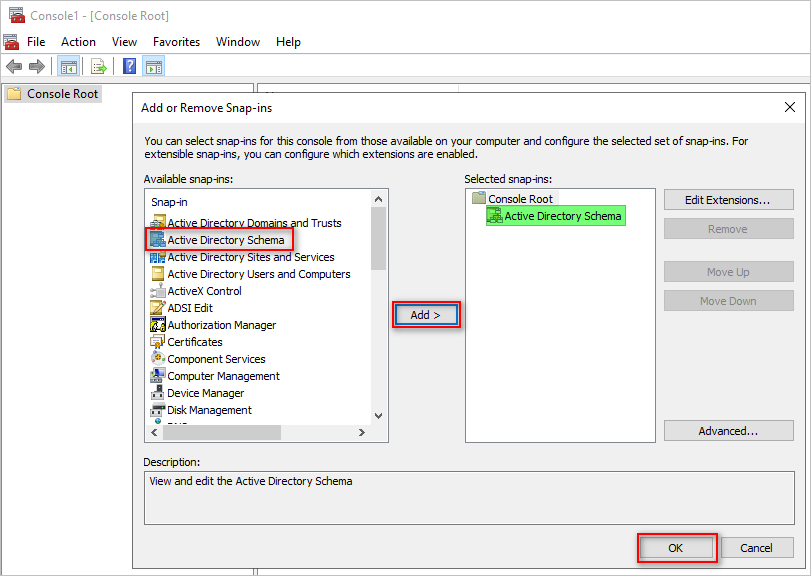811x576 pixels.
Task: Confirm with the OK button
Action: [677, 548]
